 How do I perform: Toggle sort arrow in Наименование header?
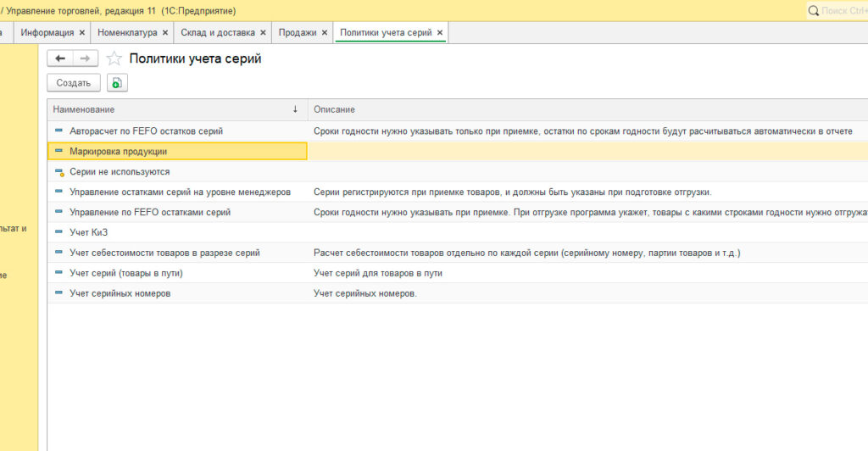pos(295,109)
